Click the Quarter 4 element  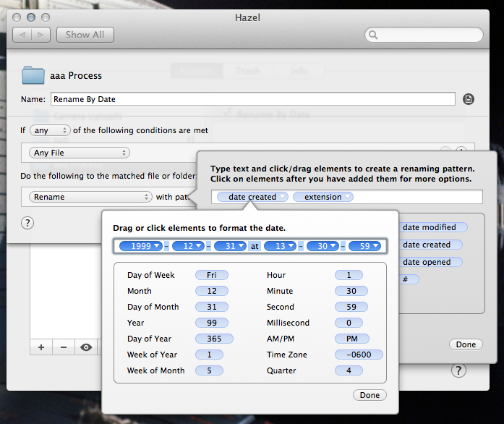[x=349, y=370]
